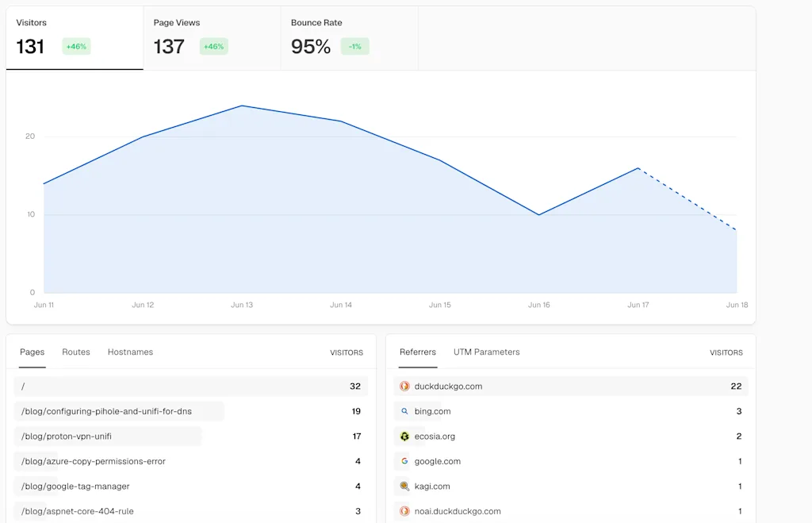Click the VISITORS column header in Referrers panel

(726, 352)
